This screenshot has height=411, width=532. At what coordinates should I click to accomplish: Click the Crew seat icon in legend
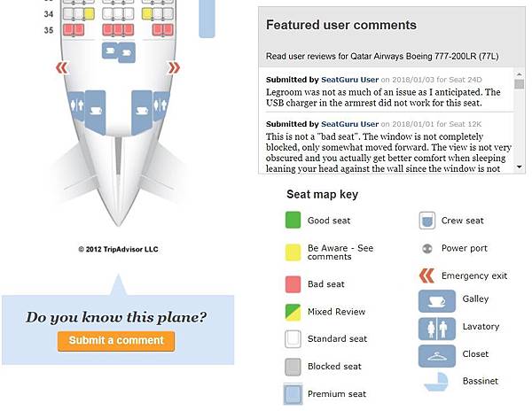point(426,221)
